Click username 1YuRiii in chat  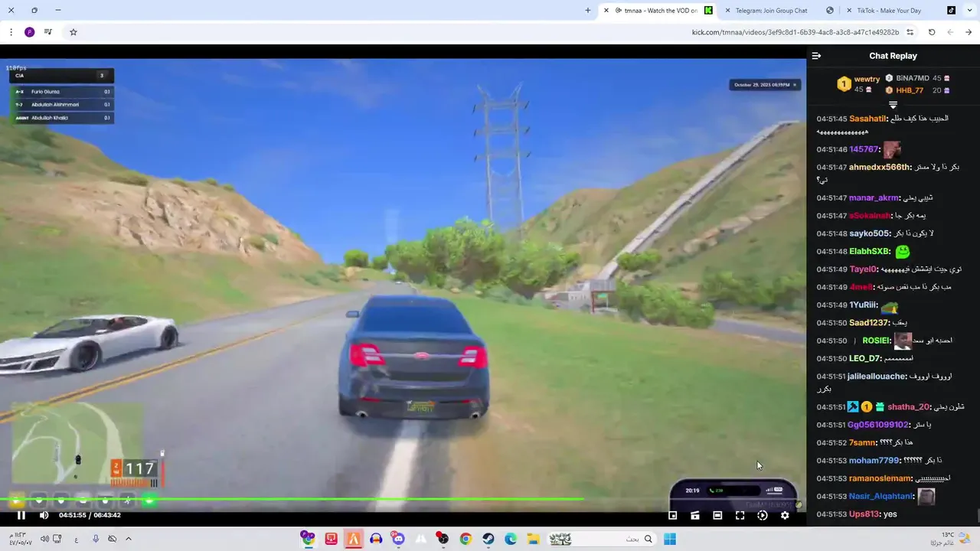[863, 305]
